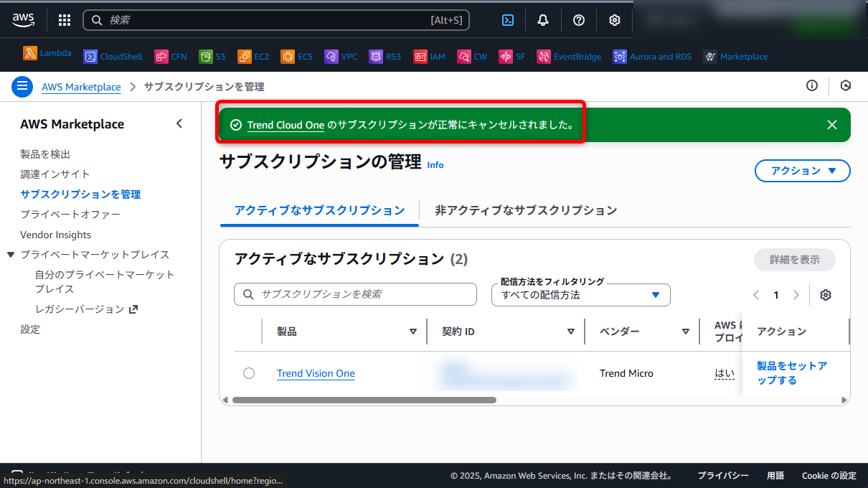Select the Trend Vision One row radio button
Image resolution: width=868 pixels, height=488 pixels.
click(x=249, y=372)
